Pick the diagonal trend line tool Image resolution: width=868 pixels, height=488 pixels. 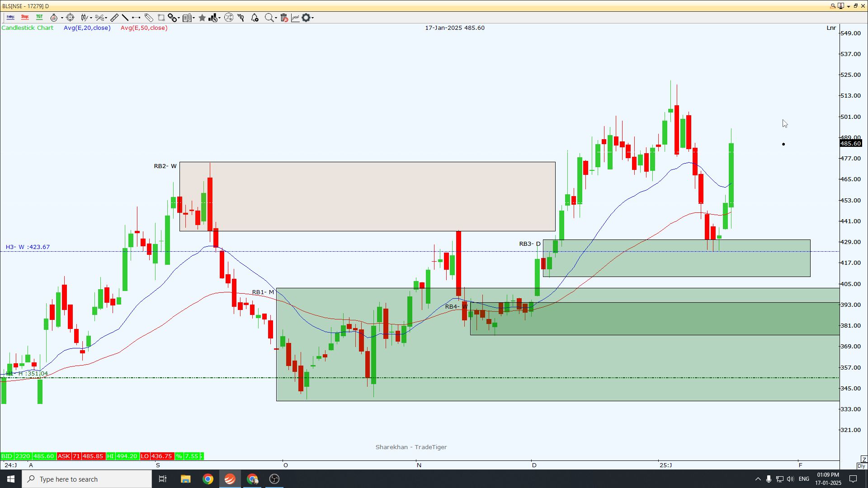125,18
